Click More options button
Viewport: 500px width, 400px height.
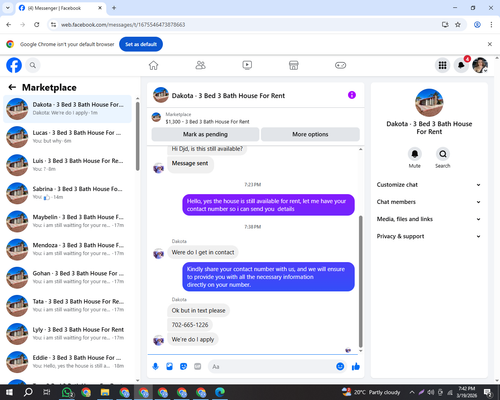coord(310,134)
